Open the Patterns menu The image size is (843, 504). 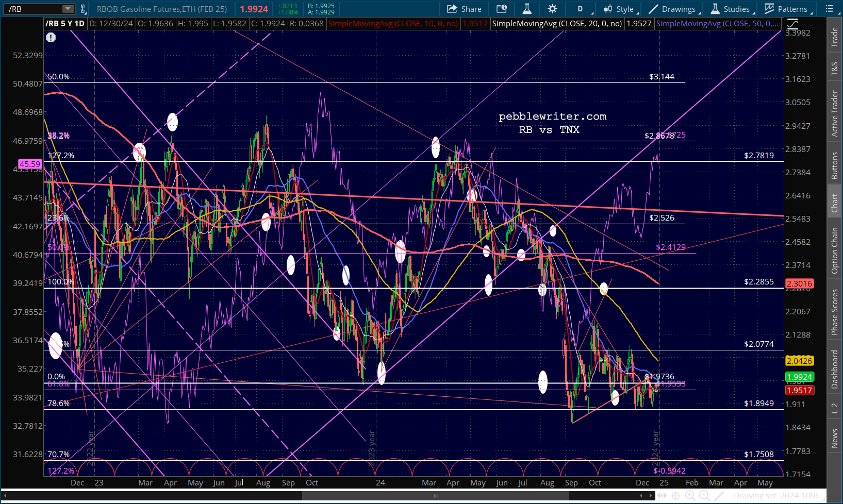787,9
